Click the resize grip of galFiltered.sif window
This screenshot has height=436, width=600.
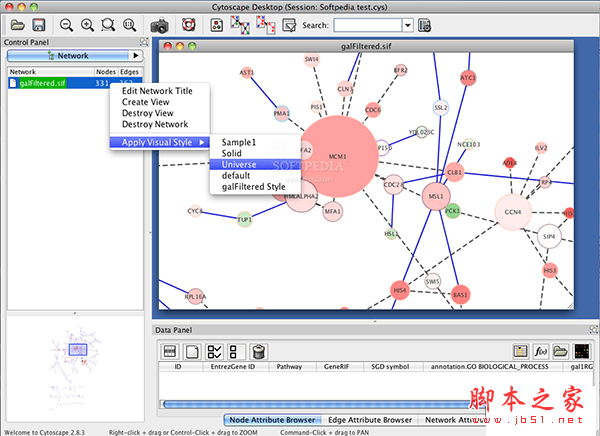click(x=570, y=305)
